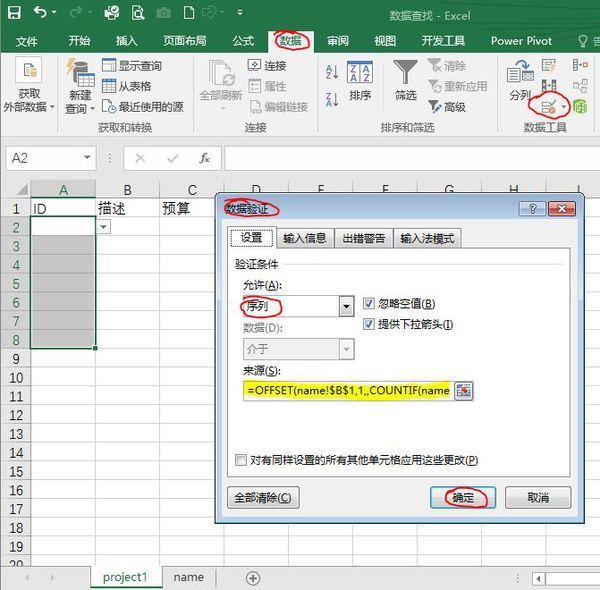This screenshot has height=590, width=600.
Task: Open 高级 advanced filter
Action: 447,107
